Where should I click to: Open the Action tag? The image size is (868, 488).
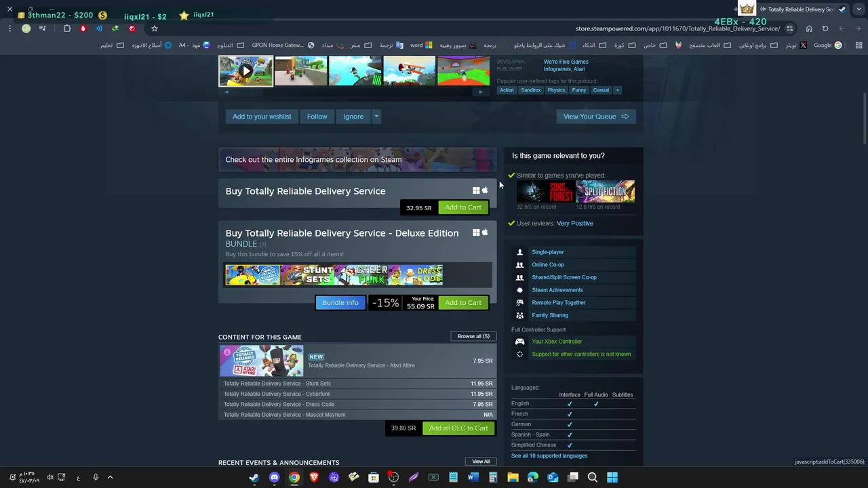click(x=507, y=90)
